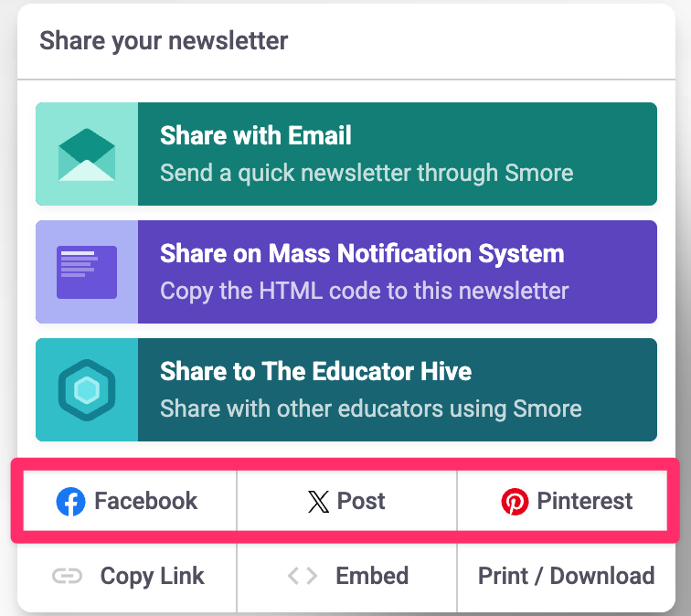Click the Copy Link text
Screen dimensions: 691x616
click(152, 576)
